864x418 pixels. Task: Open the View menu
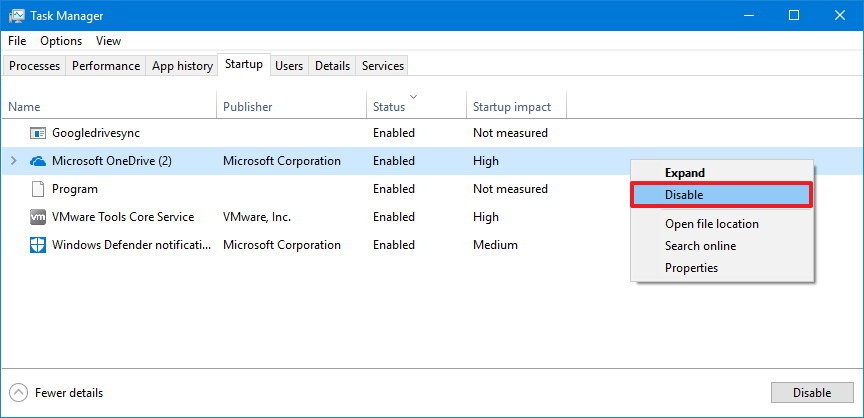click(x=108, y=41)
